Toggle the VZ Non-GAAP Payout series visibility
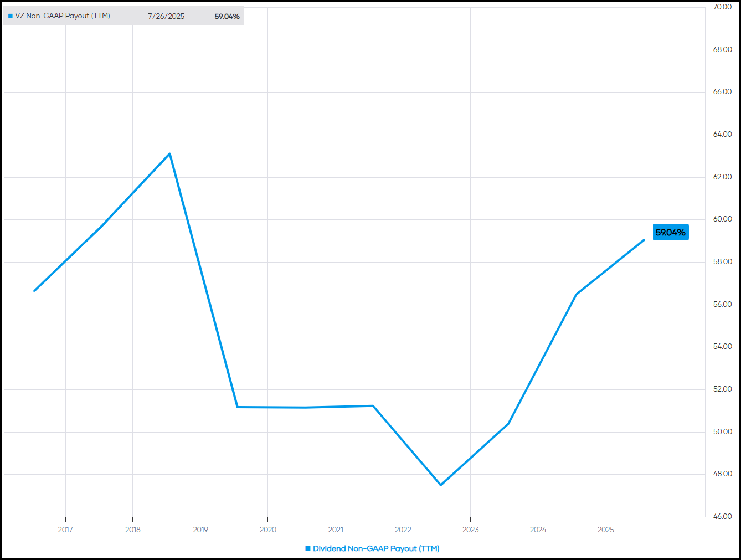This screenshot has width=741, height=560. 61,16
